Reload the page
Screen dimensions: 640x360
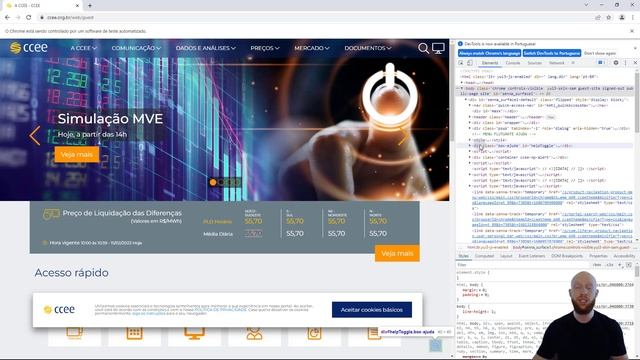pos(29,18)
